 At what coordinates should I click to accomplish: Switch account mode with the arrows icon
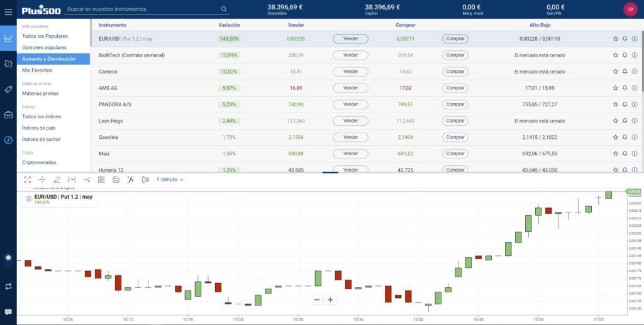click(x=8, y=287)
